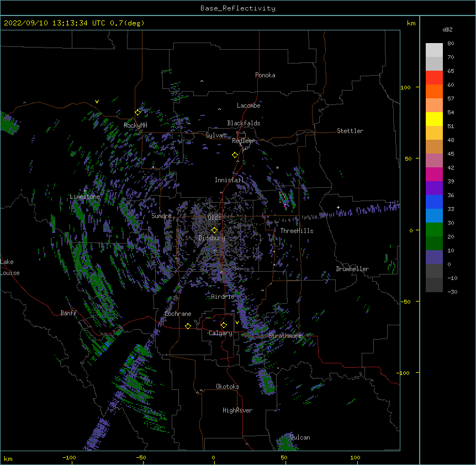Click the yellow diamond marker under Olds
Screen dimensions: 476x465
pyautogui.click(x=214, y=230)
